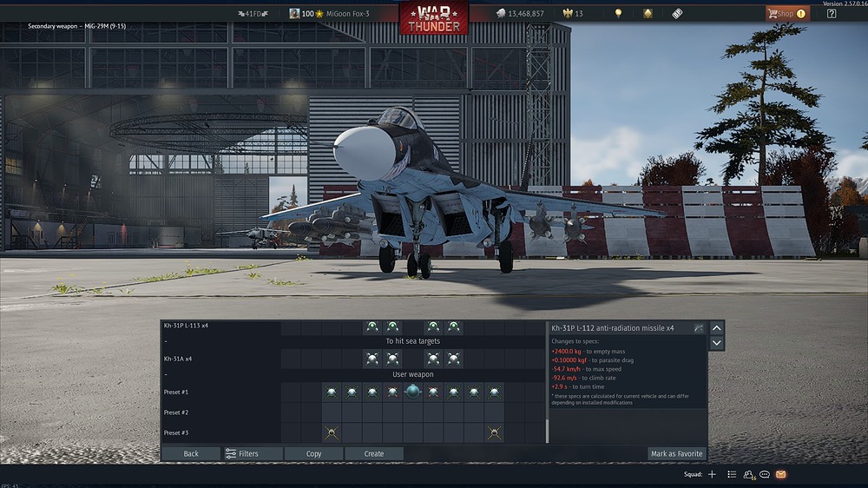Click the Back button
The width and height of the screenshot is (868, 488).
(191, 453)
